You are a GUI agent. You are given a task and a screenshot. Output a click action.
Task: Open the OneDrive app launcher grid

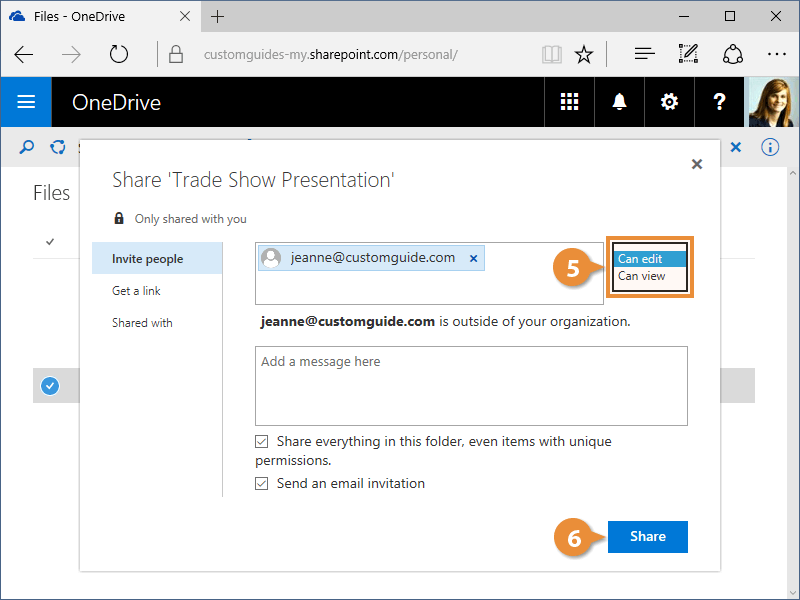coord(569,102)
